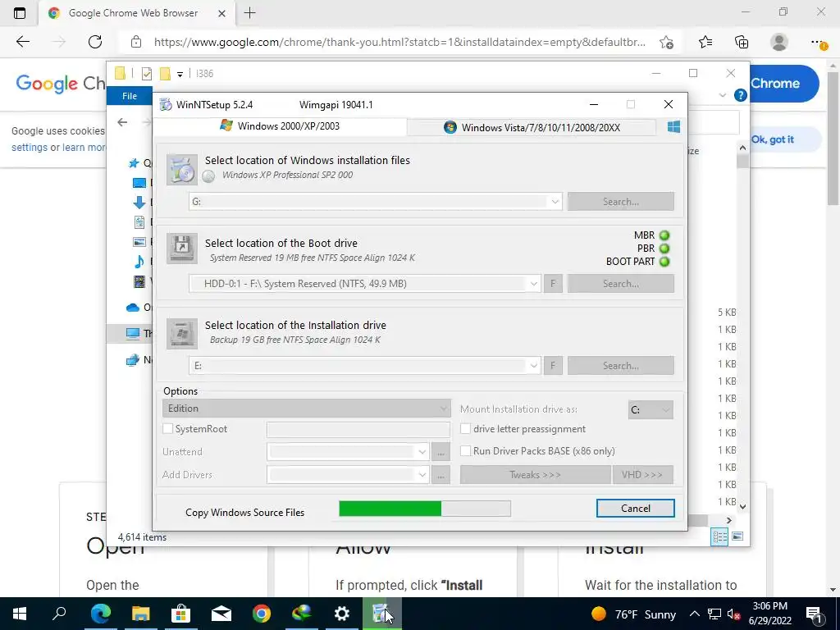Click Search button for Boot drive
This screenshot has height=630, width=840.
click(x=620, y=284)
